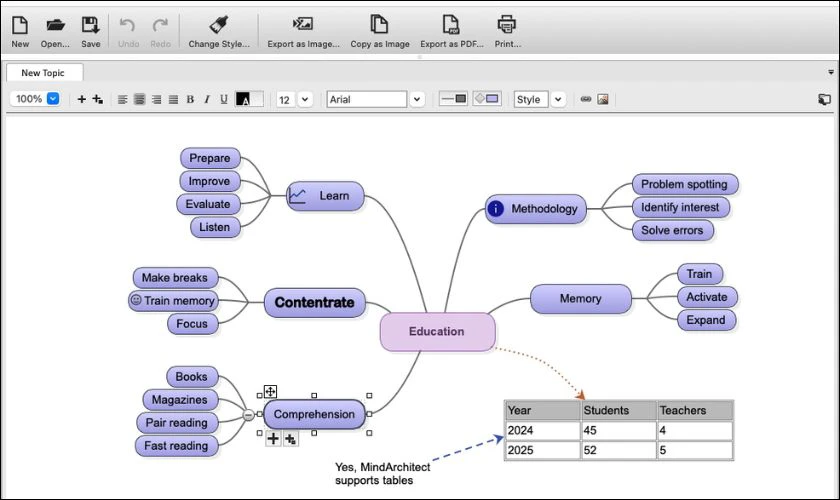Toggle the side panel icon at far right
The height and width of the screenshot is (500, 840).
[824, 99]
